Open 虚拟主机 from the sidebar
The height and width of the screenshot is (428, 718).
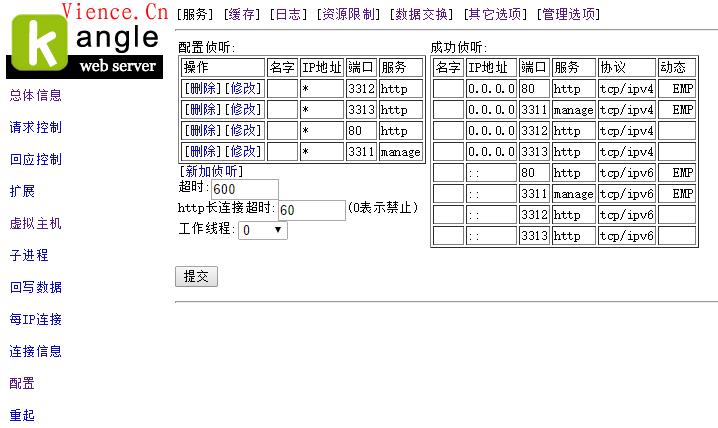click(36, 224)
